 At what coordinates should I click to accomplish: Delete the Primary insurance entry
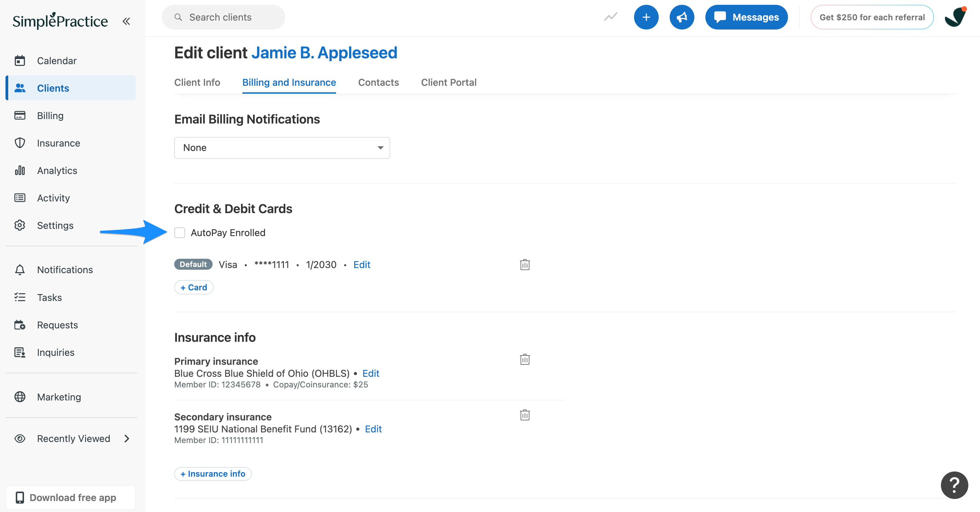(x=525, y=359)
